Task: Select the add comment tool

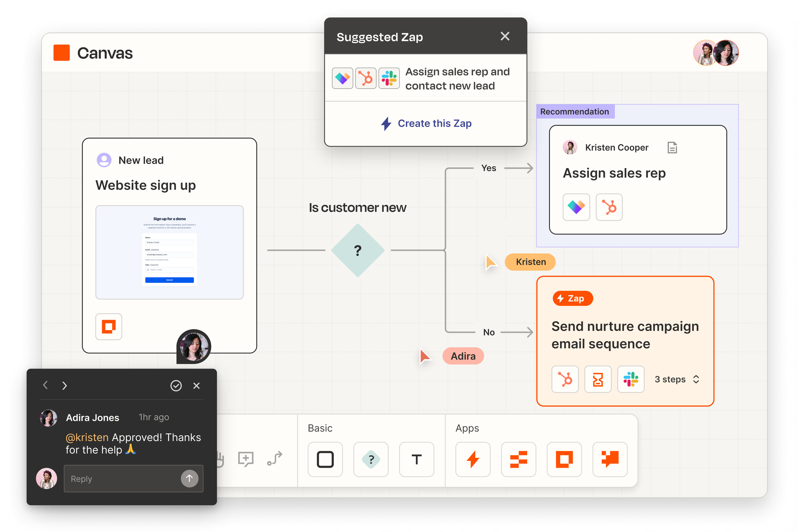Action: 246,459
